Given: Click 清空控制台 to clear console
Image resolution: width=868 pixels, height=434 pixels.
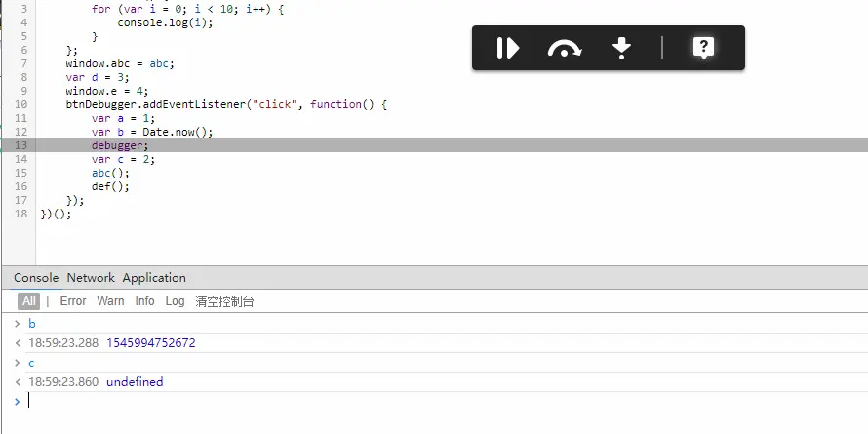Looking at the screenshot, I should pyautogui.click(x=224, y=301).
